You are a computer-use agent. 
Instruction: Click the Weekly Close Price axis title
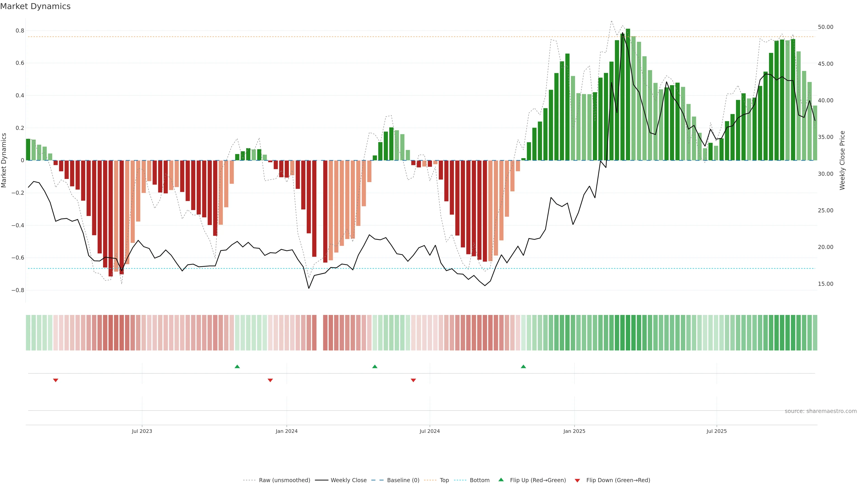[842, 160]
